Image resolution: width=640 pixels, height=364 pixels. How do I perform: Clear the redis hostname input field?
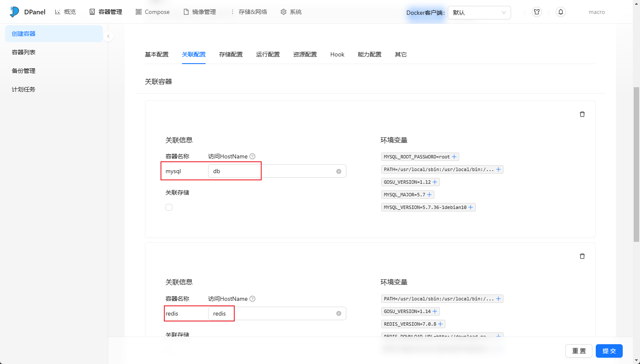click(338, 313)
